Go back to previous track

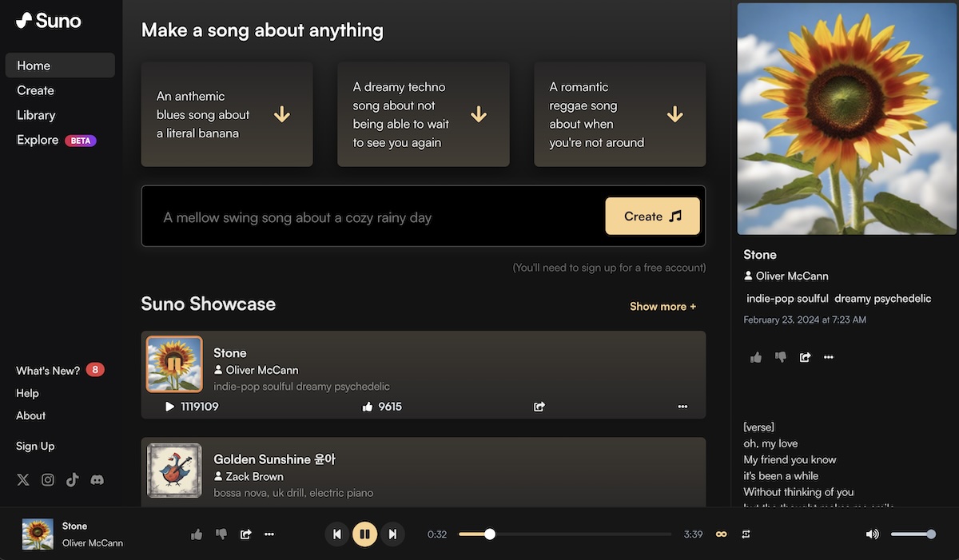pos(336,534)
